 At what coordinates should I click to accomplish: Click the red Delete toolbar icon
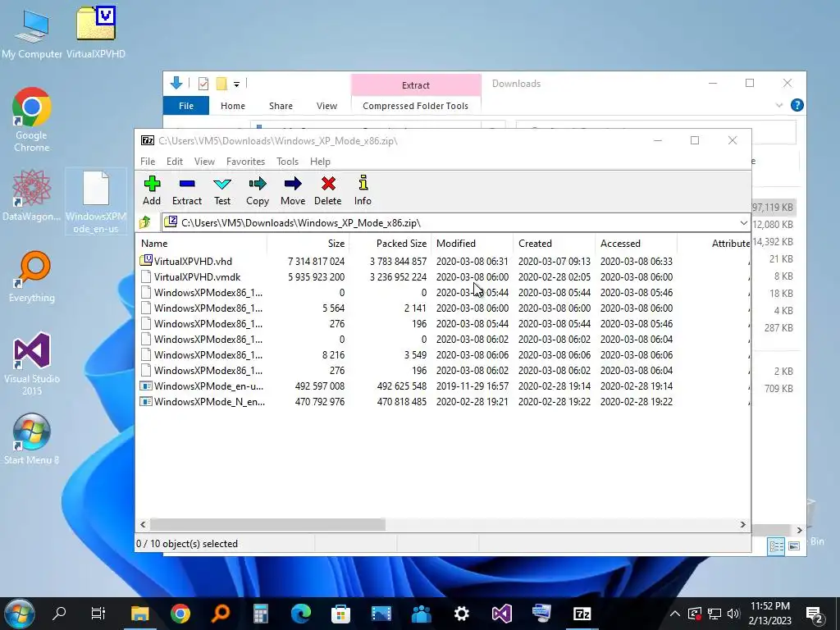328,190
